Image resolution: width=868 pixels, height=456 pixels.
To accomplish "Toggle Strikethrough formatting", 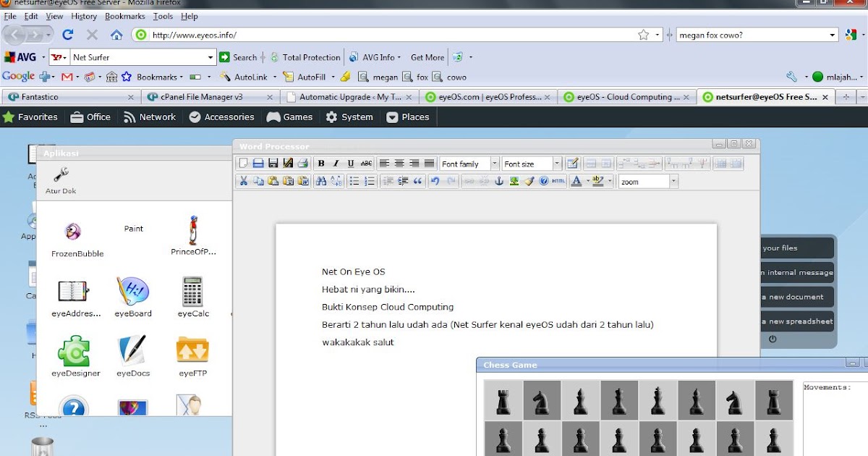I will pos(366,164).
